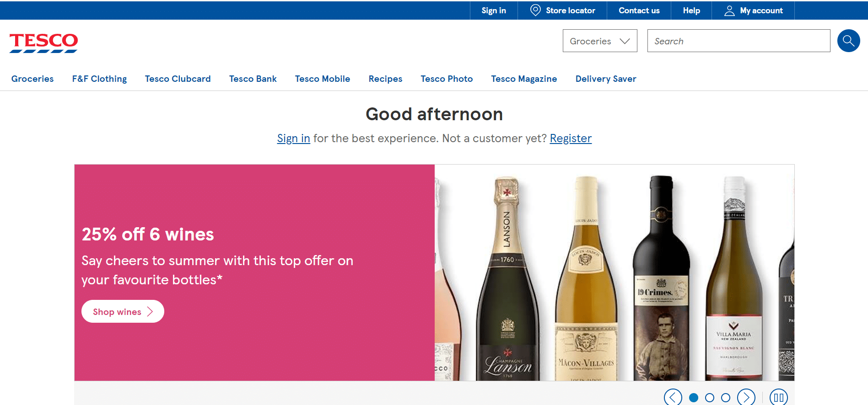Open Tesco Photo menu item

tap(447, 79)
